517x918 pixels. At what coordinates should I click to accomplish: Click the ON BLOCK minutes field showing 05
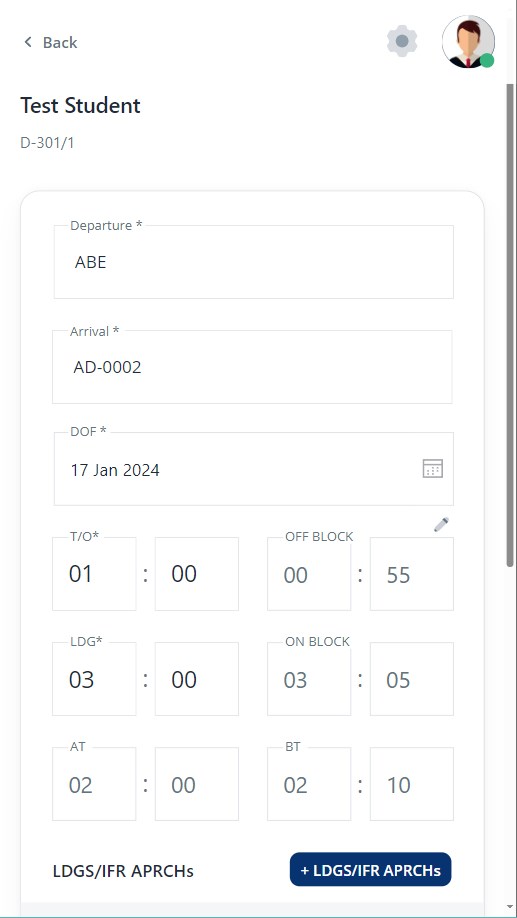412,679
